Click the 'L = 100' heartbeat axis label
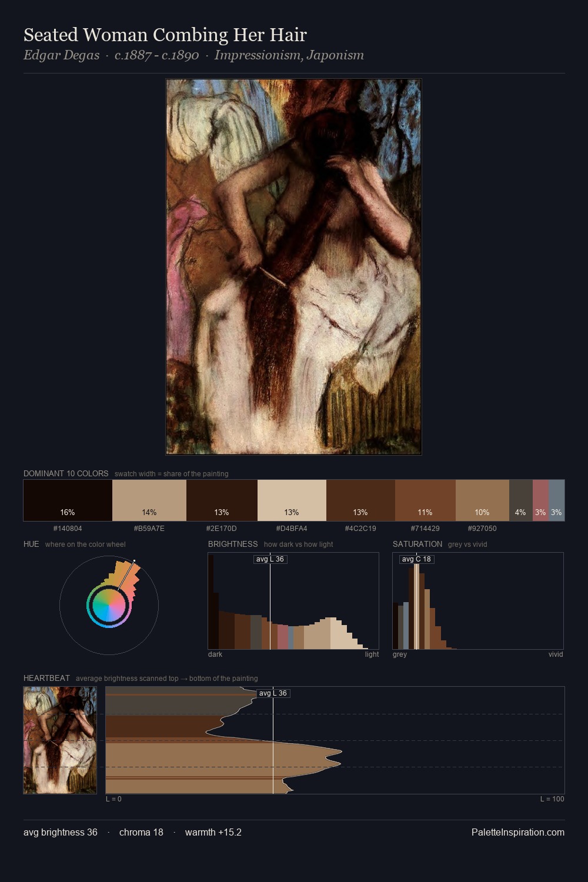 [x=552, y=799]
